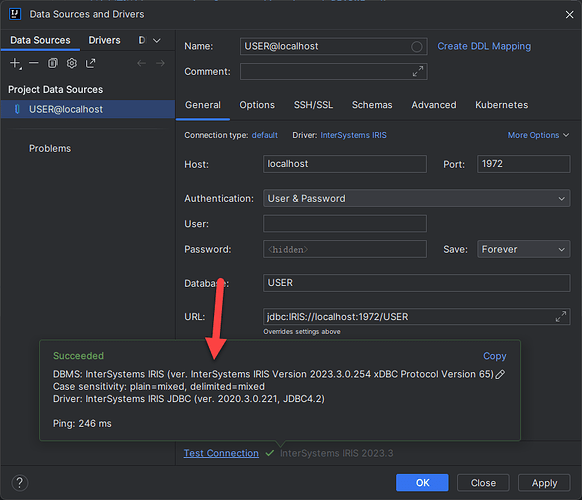Click the Apply button
This screenshot has width=582, height=500.
coord(544,483)
